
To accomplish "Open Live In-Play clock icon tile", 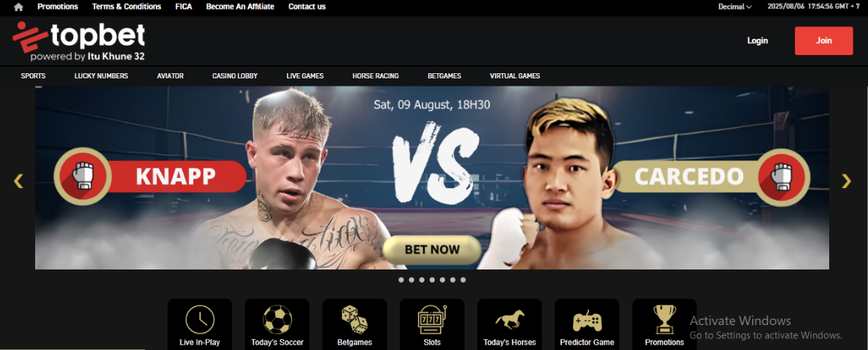I will coord(200,324).
